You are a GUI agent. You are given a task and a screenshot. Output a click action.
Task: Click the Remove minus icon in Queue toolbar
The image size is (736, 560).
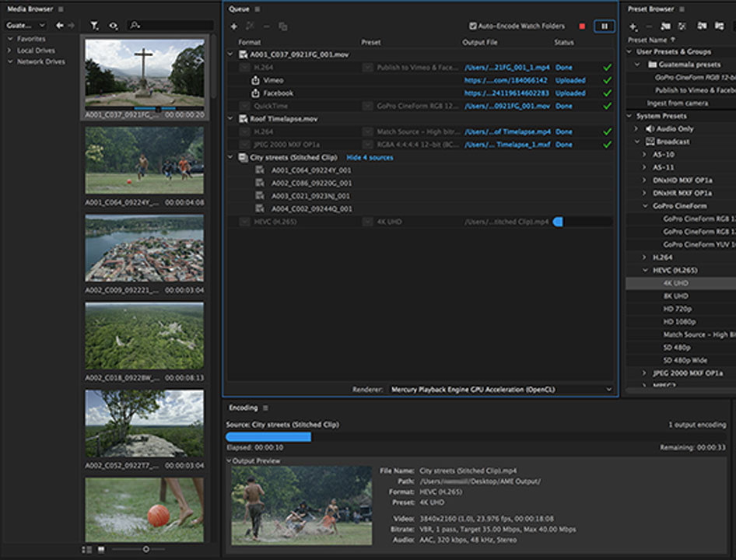267,26
